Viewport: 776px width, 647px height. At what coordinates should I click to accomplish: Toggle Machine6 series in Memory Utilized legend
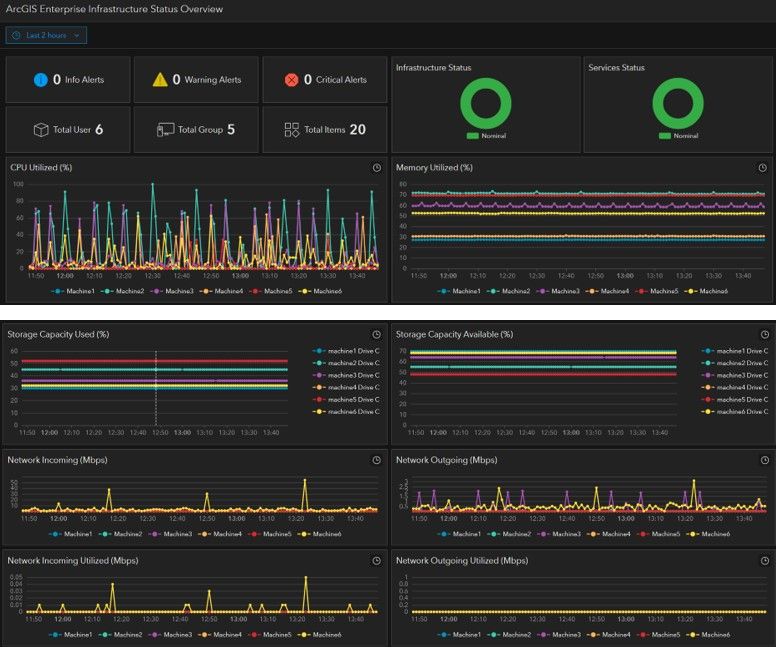click(x=706, y=291)
